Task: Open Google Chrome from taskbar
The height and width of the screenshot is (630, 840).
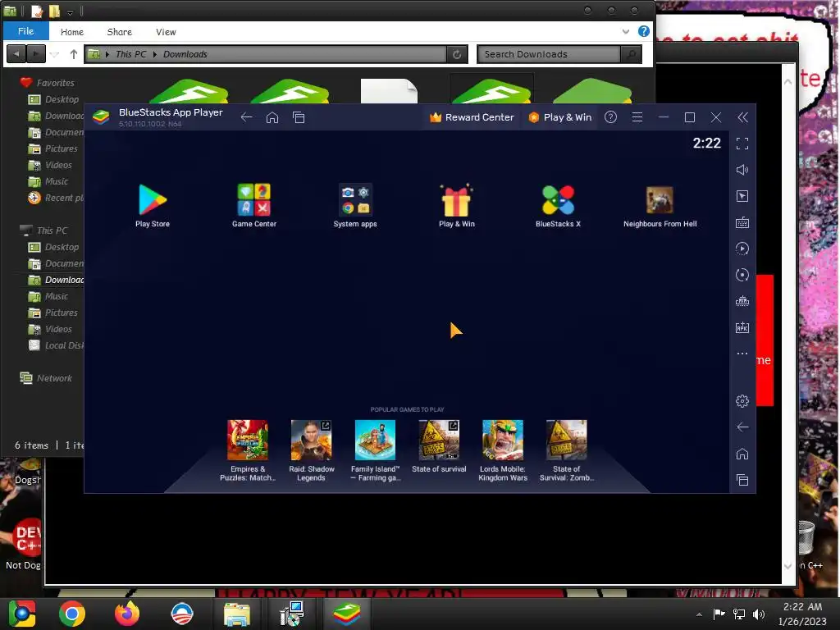Action: 72,614
